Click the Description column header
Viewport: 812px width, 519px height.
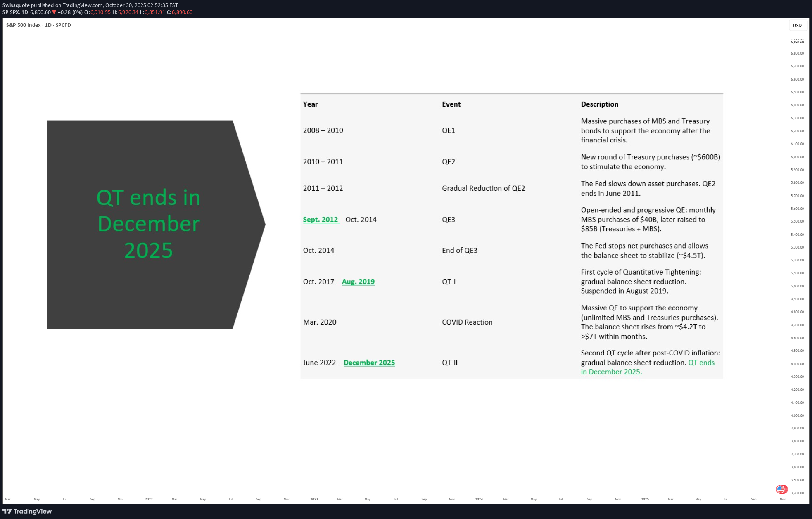click(x=599, y=104)
